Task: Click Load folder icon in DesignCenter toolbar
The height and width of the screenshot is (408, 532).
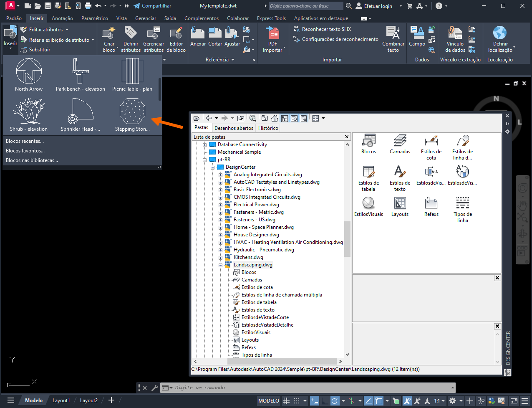Action: tap(197, 118)
